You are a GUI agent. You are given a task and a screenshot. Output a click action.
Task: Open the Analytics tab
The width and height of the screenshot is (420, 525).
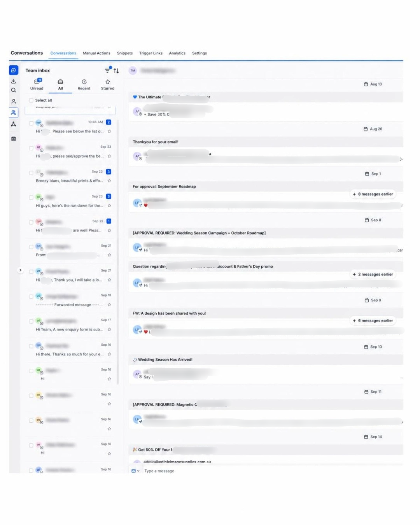click(177, 53)
